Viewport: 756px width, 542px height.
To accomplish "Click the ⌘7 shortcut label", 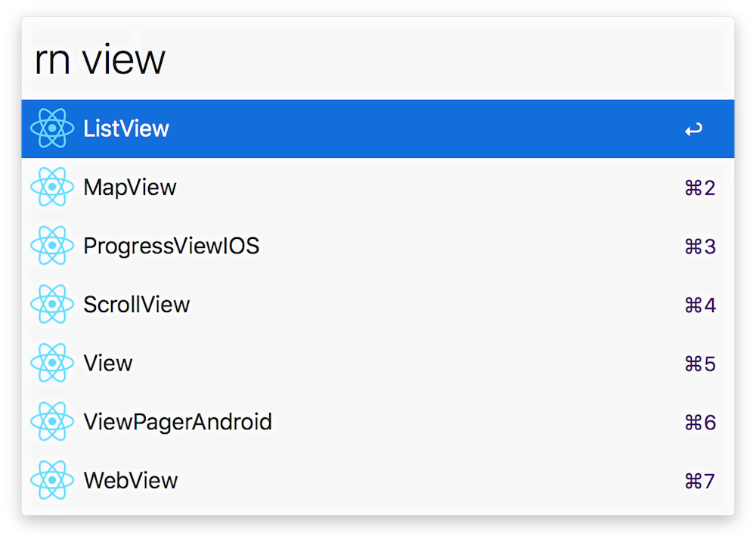I will (x=699, y=481).
